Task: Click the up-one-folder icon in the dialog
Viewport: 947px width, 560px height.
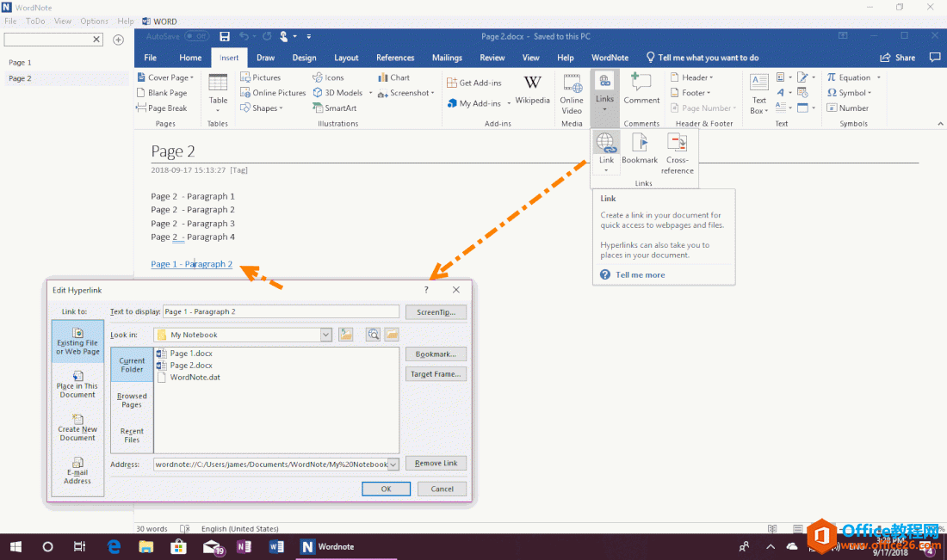Action: tap(346, 335)
